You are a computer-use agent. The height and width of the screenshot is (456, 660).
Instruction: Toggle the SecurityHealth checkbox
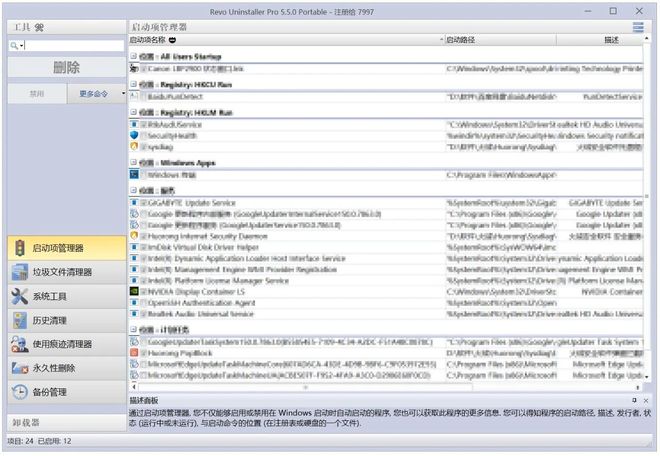(x=144, y=135)
